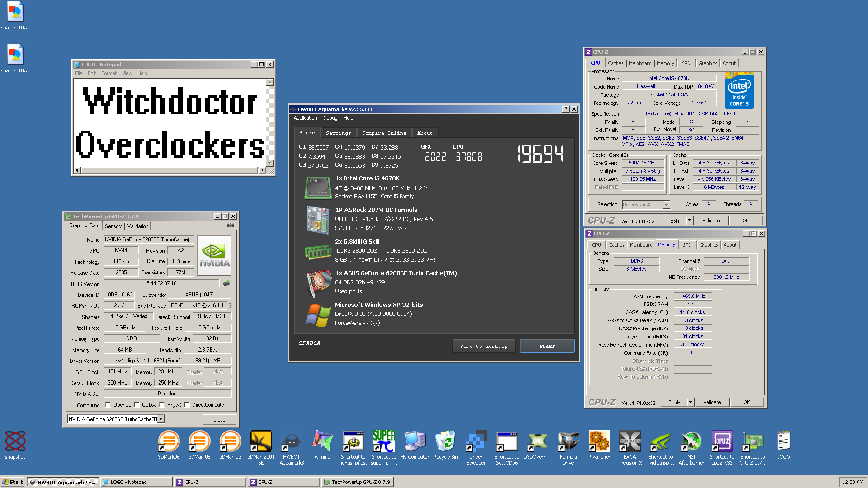868x488 pixels.
Task: Open the SetLODb6 shortcut icon
Action: tap(507, 447)
